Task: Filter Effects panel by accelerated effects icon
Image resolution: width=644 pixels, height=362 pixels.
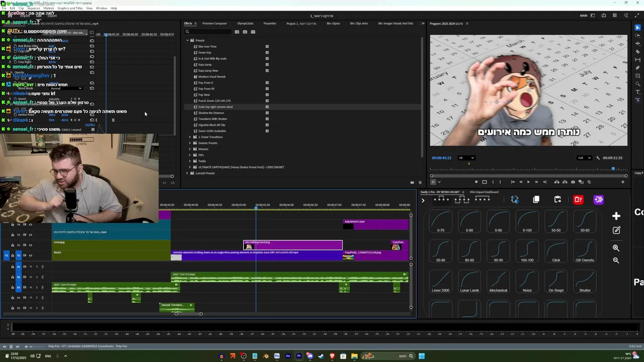Action: pyautogui.click(x=237, y=32)
